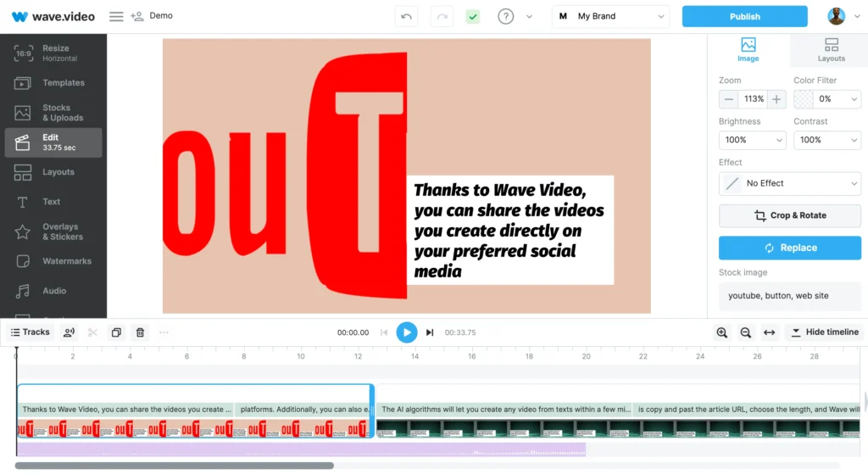Click the stock image tags field
Screen dimensions: 868x474
pos(790,296)
